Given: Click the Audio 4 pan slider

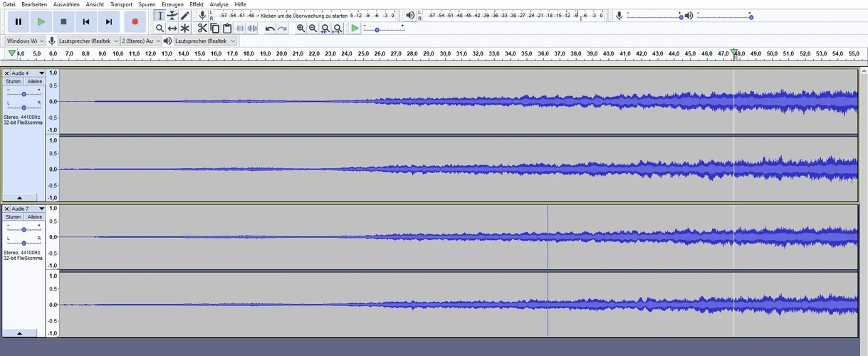Looking at the screenshot, I should point(24,108).
